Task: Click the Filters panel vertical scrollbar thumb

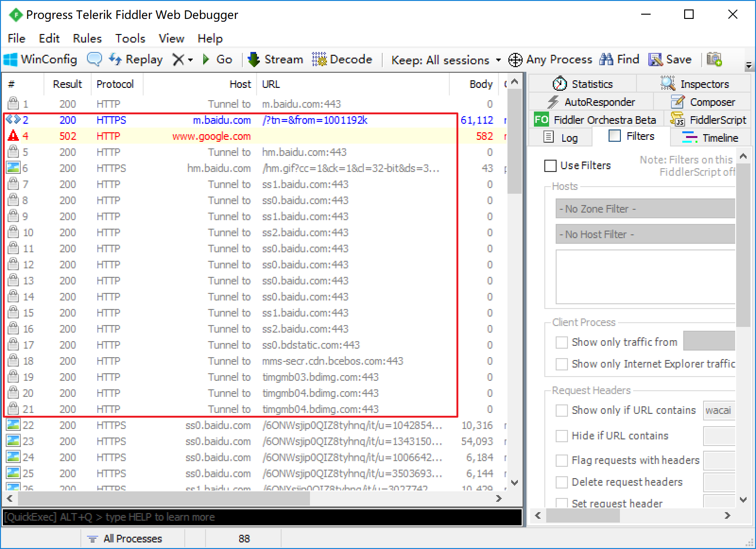Action: (743, 245)
